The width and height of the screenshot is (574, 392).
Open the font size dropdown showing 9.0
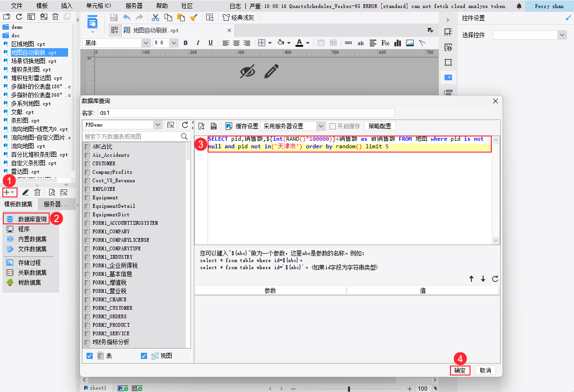174,43
